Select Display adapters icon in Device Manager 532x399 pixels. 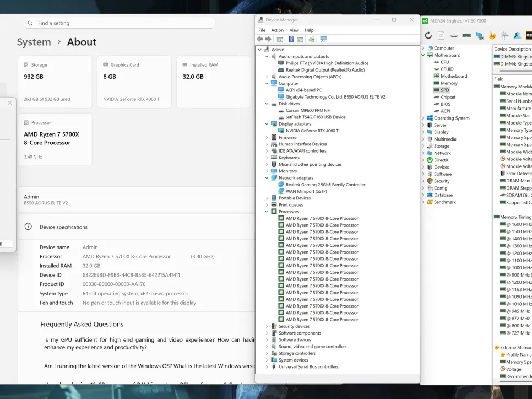point(274,124)
